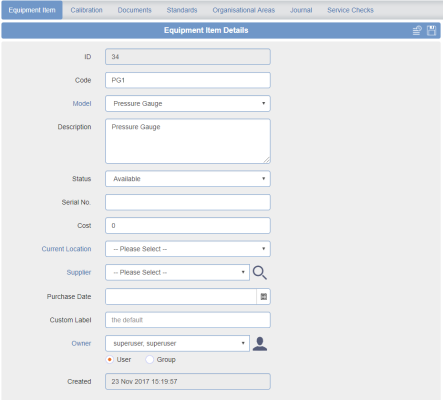Switch to the Calibration tab
The height and width of the screenshot is (400, 443).
tap(86, 10)
